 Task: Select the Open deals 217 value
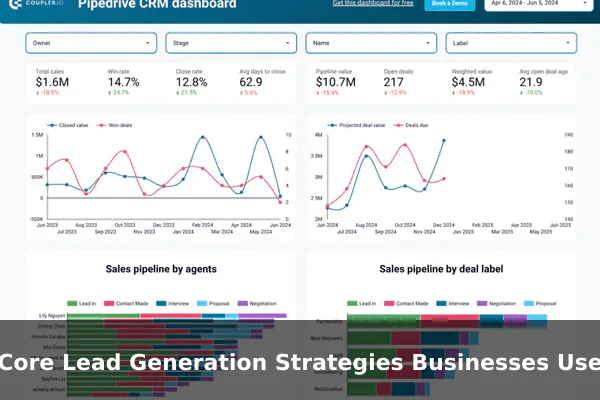[393, 82]
